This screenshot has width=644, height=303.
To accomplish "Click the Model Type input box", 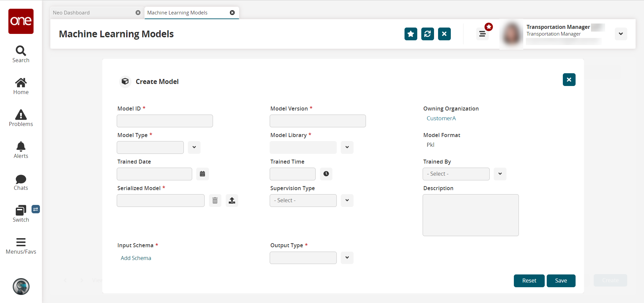I will tap(150, 147).
